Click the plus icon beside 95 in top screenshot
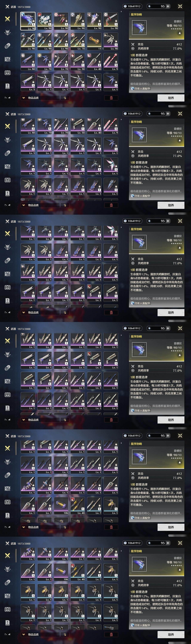The image size is (191, 644). pyautogui.click(x=168, y=6)
